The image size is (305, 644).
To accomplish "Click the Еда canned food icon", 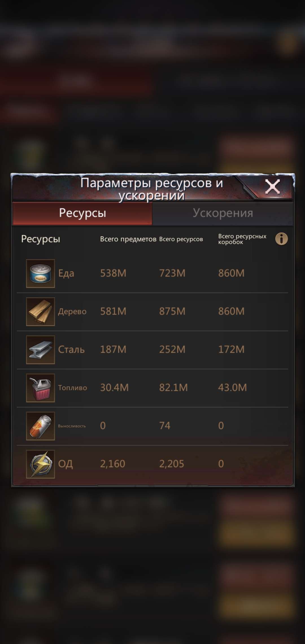I will point(40,273).
